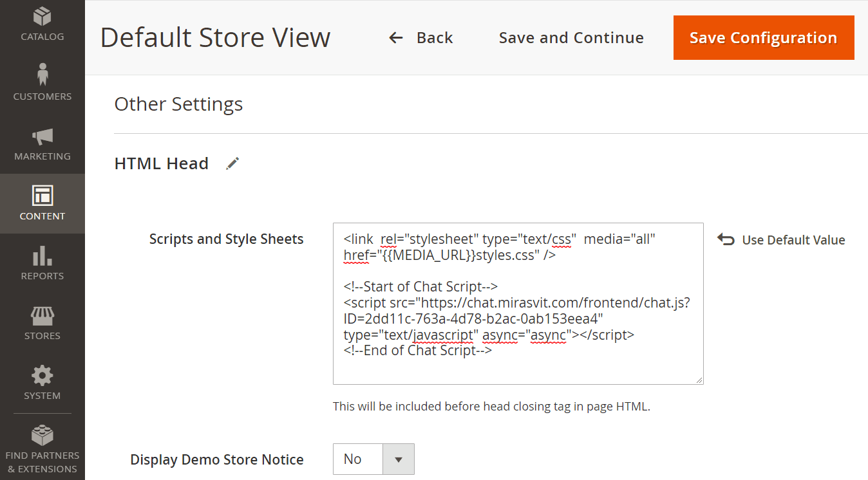Open Find Partners & Extensions
Viewport: 868px width, 480px height.
pyautogui.click(x=42, y=449)
